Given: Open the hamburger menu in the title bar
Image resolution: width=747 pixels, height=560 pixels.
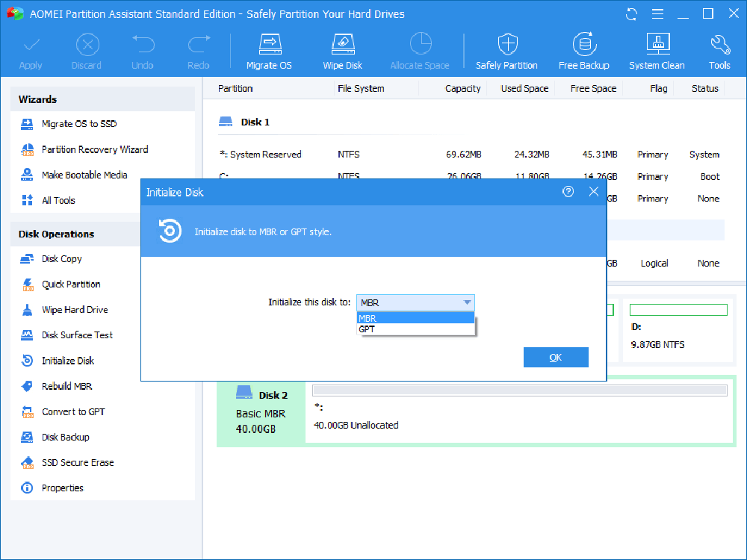Looking at the screenshot, I should [657, 14].
